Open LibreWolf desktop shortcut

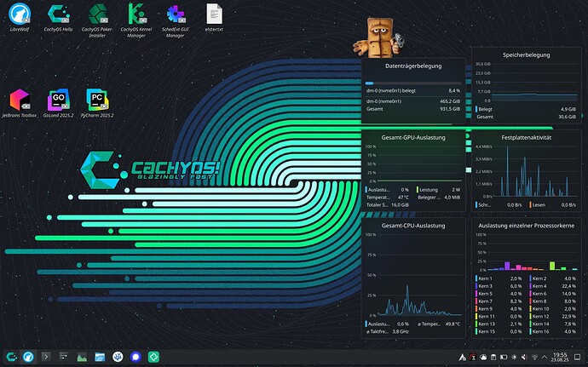[x=20, y=17]
